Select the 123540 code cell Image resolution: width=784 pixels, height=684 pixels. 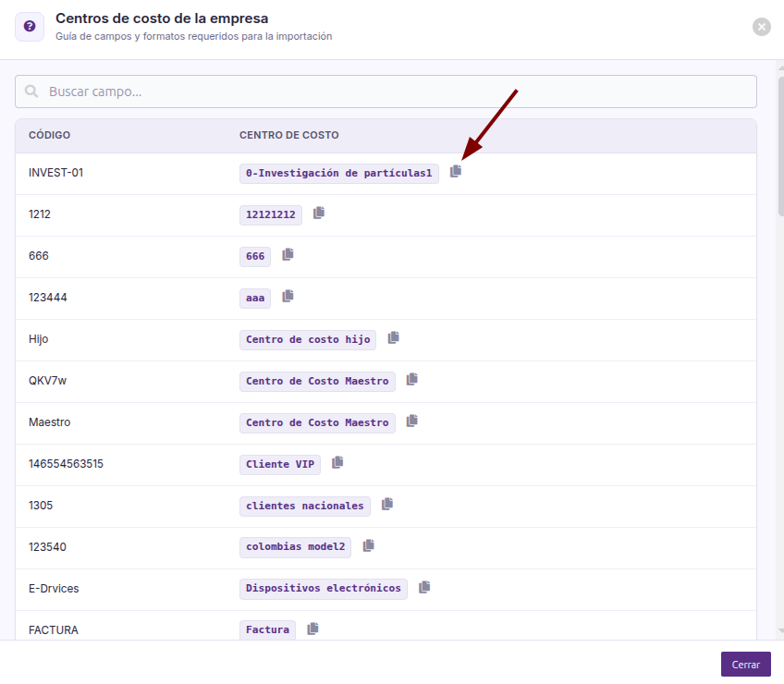pos(47,546)
